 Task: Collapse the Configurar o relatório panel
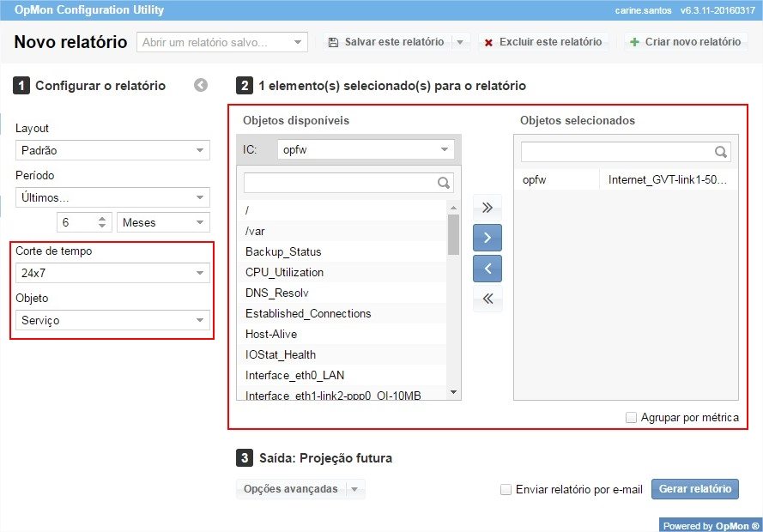[x=201, y=85]
